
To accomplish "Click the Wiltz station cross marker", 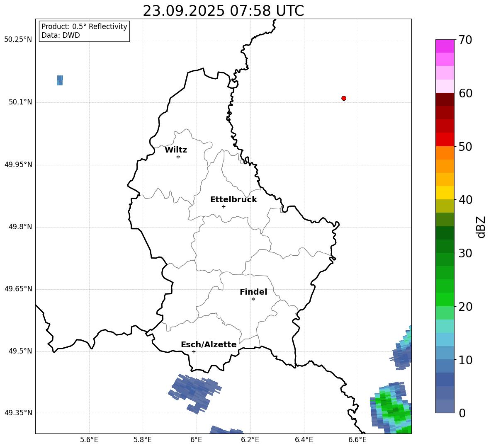I will click(178, 157).
